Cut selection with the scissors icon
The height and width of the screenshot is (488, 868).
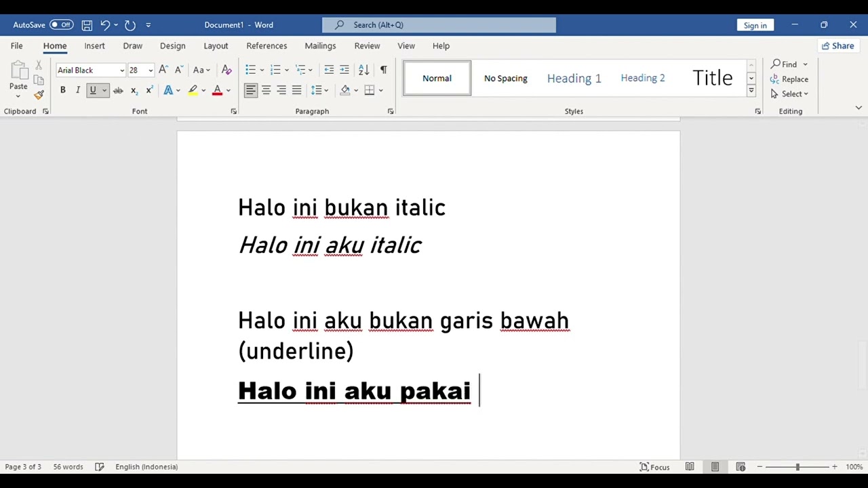[x=39, y=65]
